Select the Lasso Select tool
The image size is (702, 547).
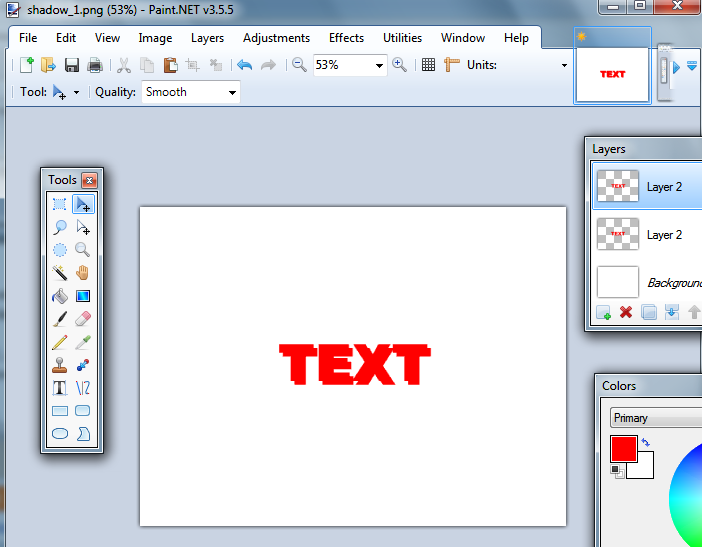[60, 227]
